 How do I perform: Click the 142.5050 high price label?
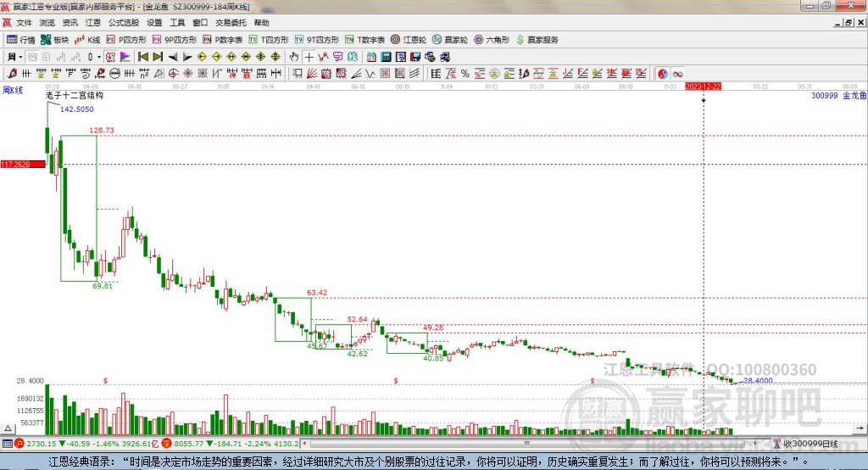[77, 109]
